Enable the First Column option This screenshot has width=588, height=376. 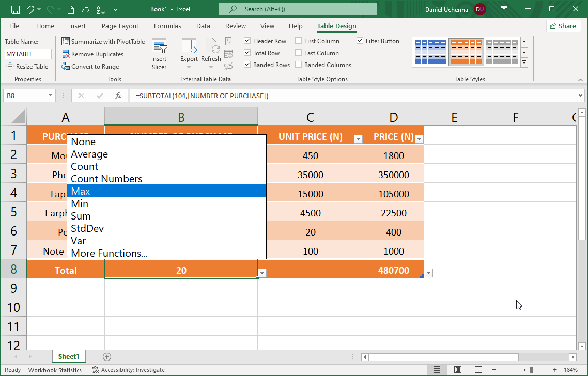tap(298, 41)
